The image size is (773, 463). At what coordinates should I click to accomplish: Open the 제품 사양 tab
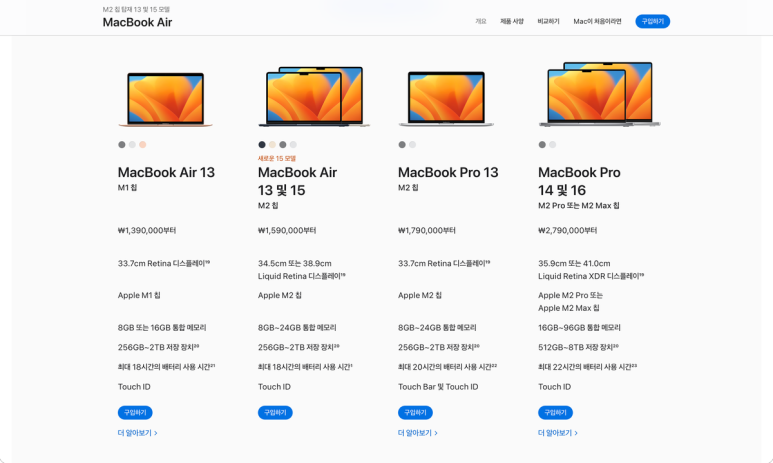pyautogui.click(x=512, y=21)
